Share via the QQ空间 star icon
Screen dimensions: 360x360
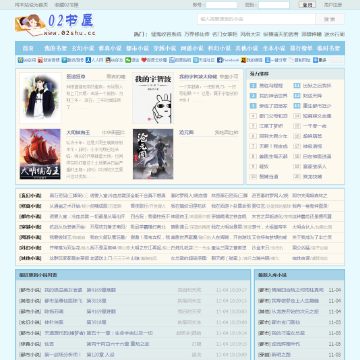tap(20, 60)
